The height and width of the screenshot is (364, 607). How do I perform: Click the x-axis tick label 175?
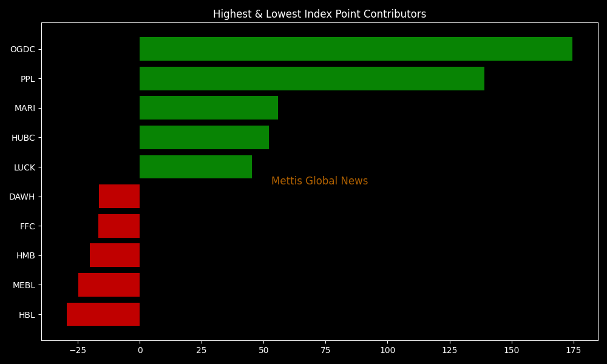tap(574, 351)
